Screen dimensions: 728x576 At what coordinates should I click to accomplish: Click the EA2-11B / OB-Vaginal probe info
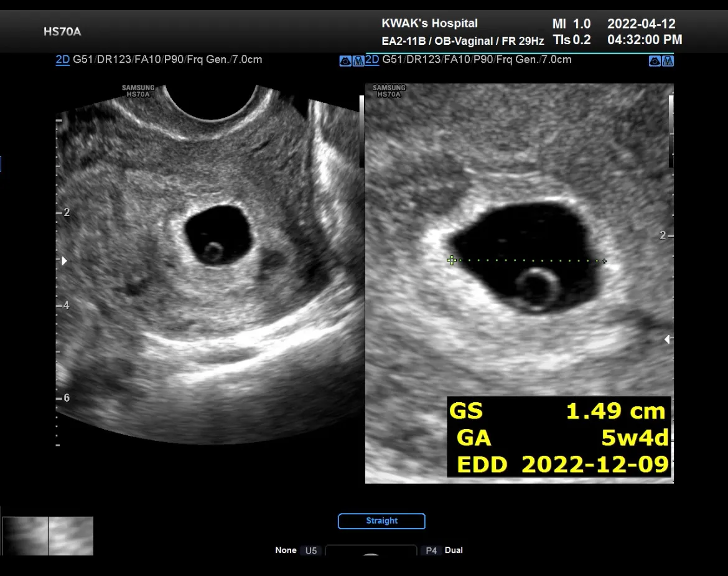[x=462, y=41]
